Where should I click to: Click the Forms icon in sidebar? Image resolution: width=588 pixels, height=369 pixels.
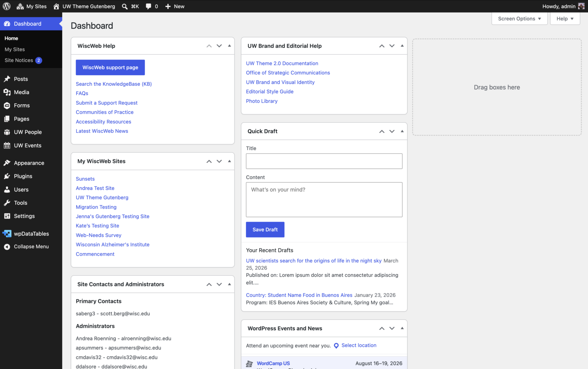pyautogui.click(x=7, y=105)
